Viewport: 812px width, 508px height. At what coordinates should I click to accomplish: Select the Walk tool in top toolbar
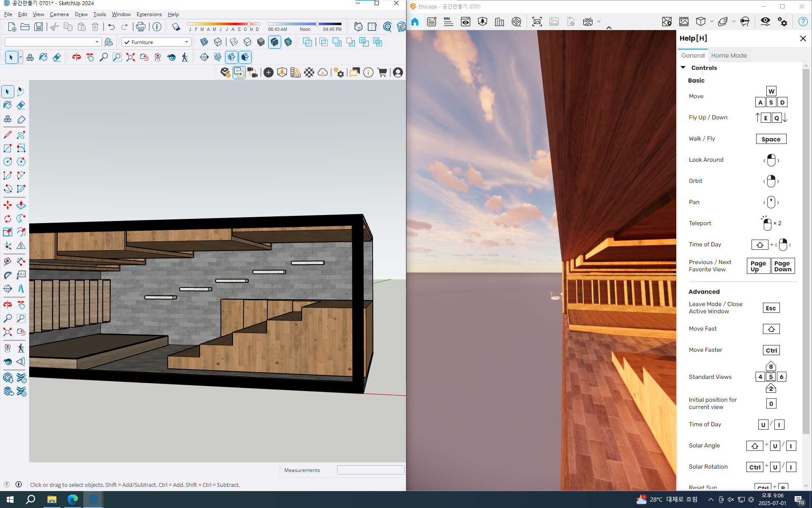pyautogui.click(x=185, y=57)
